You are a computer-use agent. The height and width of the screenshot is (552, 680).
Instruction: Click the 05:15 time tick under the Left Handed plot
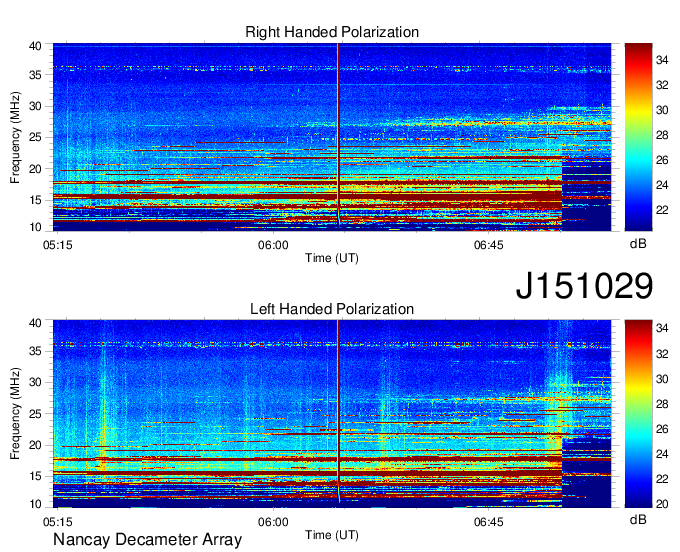click(58, 522)
